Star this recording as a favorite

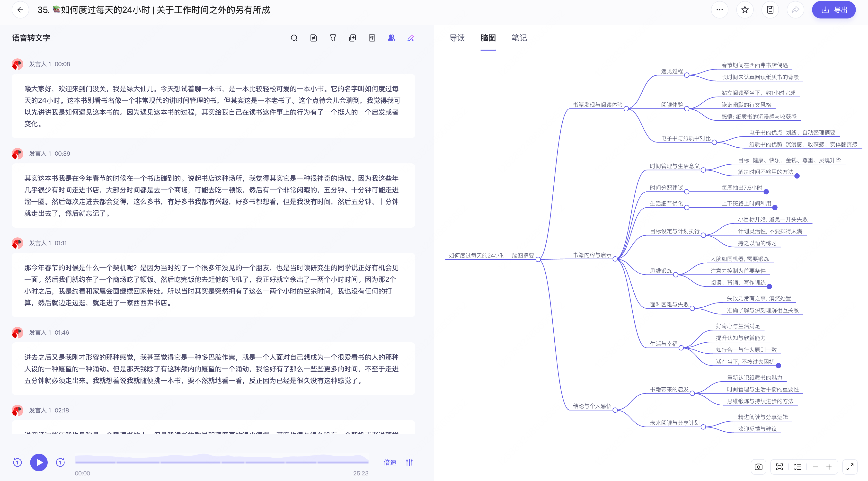pyautogui.click(x=745, y=10)
